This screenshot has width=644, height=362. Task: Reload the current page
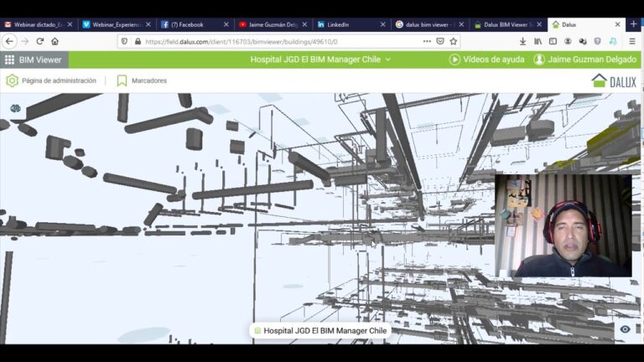[40, 41]
